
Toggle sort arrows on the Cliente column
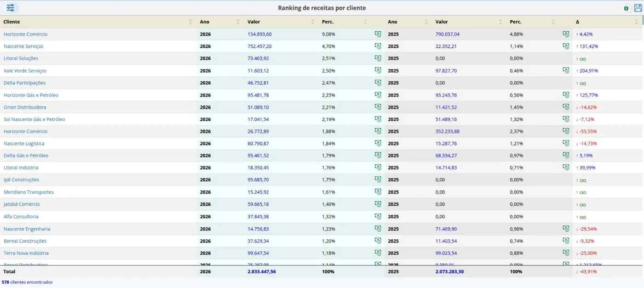point(190,22)
